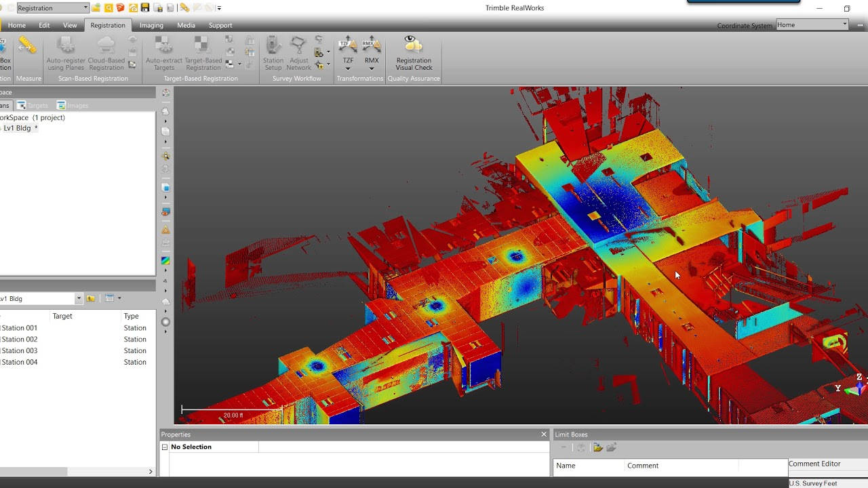The height and width of the screenshot is (488, 868).
Task: Switch to the Imaging ribbon tab
Action: 151,25
